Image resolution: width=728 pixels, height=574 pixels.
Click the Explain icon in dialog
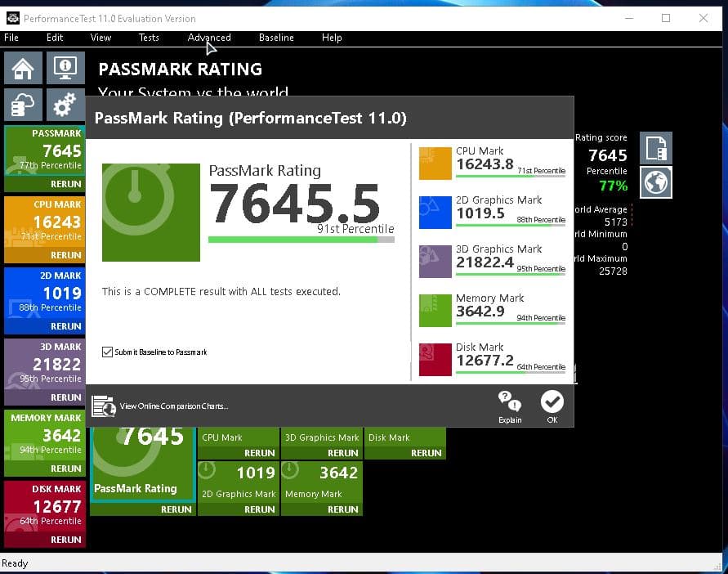point(510,406)
